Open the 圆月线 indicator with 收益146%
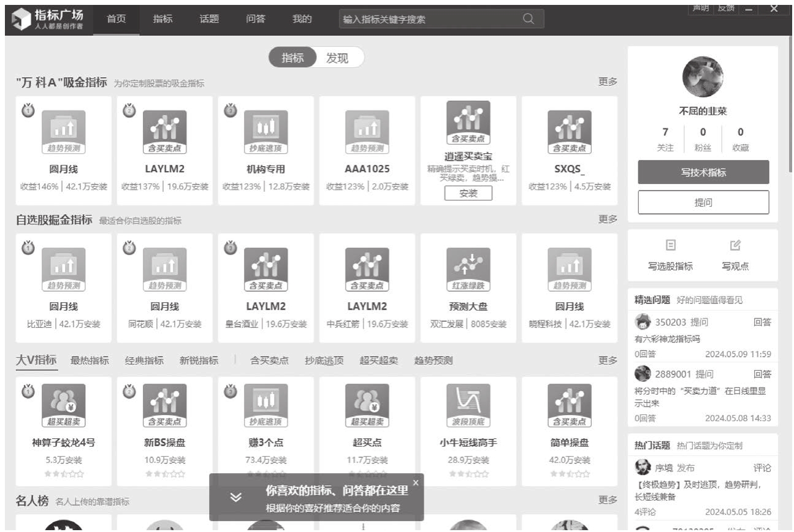 [x=63, y=151]
